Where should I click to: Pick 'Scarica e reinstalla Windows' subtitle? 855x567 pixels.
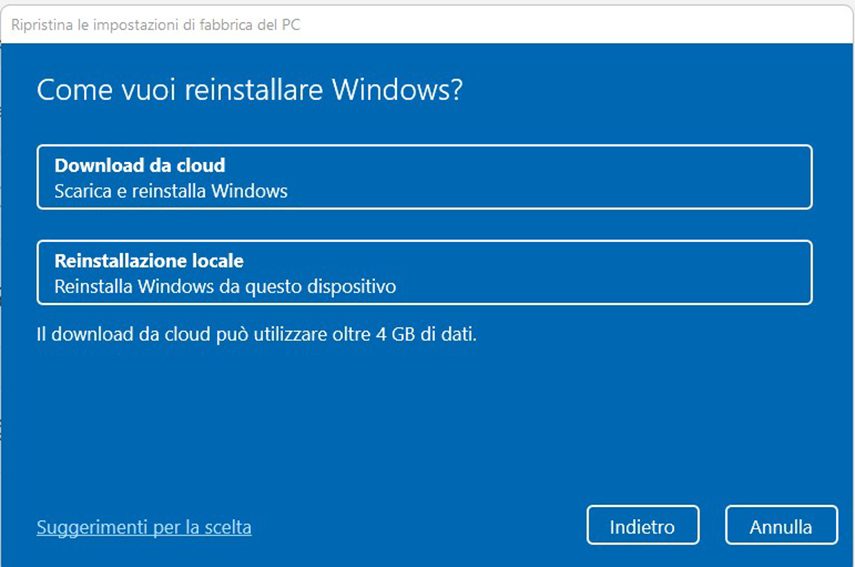[x=171, y=190]
